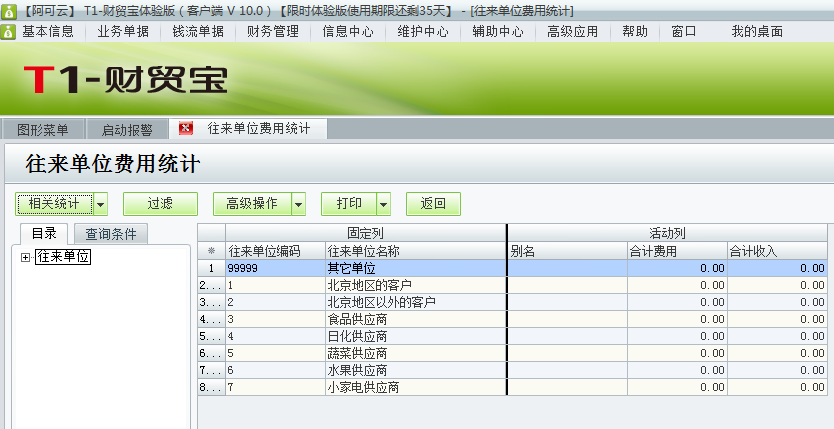Image resolution: width=834 pixels, height=429 pixels.
Task: Click the asterisk corner cell of the grid
Action: pos(211,251)
